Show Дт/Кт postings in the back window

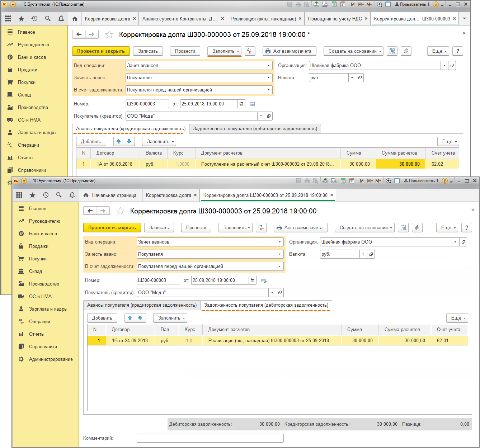click(x=250, y=51)
